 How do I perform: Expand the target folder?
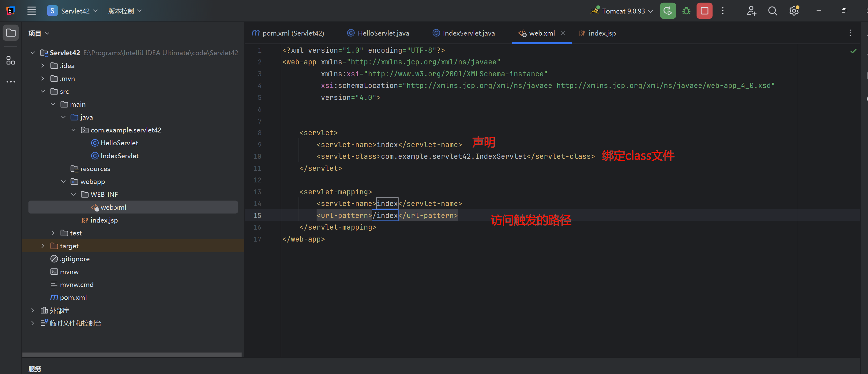click(43, 246)
